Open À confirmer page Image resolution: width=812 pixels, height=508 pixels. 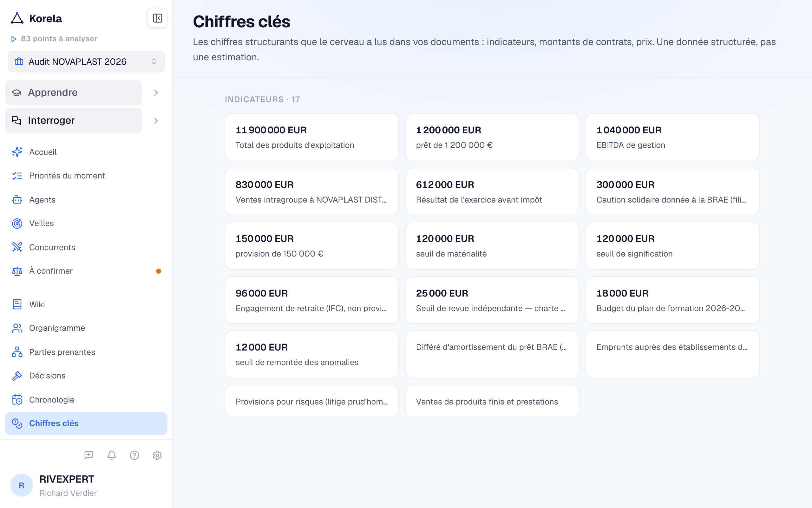[86, 271]
